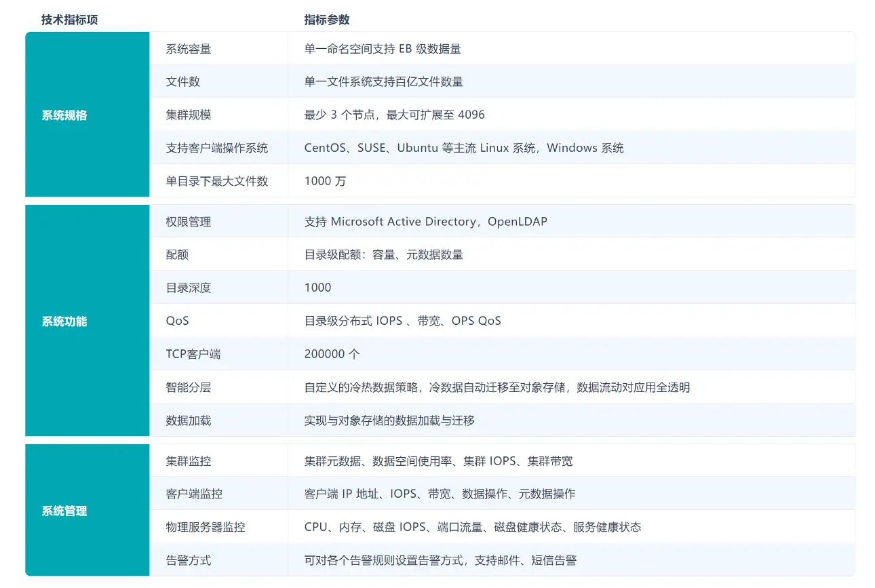Viewport: 875px width, 588px height.
Task: Click the 系统容量 row label
Action: [189, 49]
